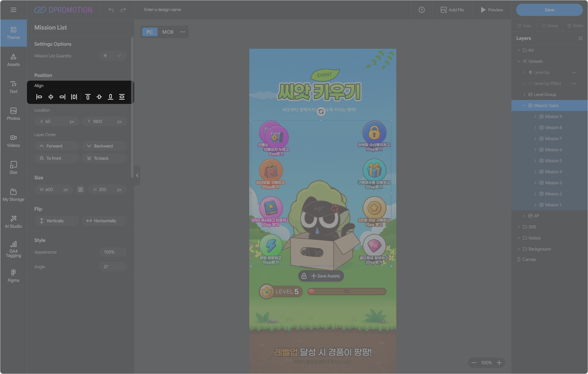This screenshot has height=374, width=588.
Task: Open the Size sidebar panel
Action: click(13, 168)
